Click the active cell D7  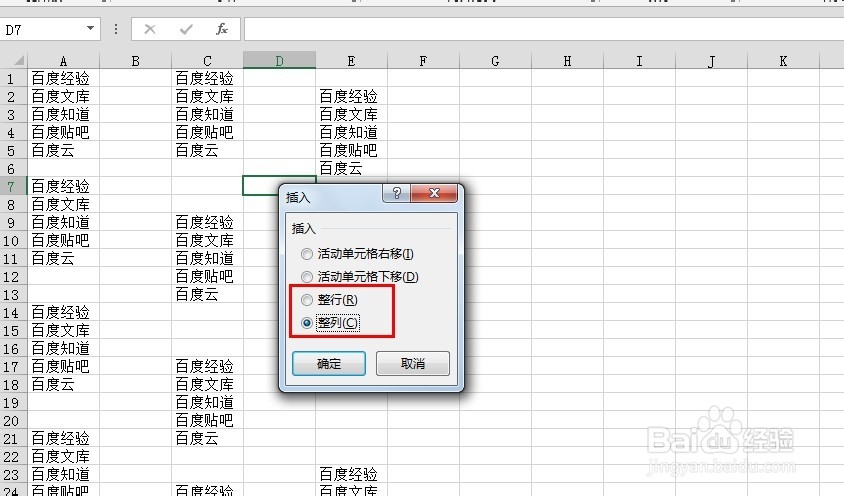click(x=261, y=186)
